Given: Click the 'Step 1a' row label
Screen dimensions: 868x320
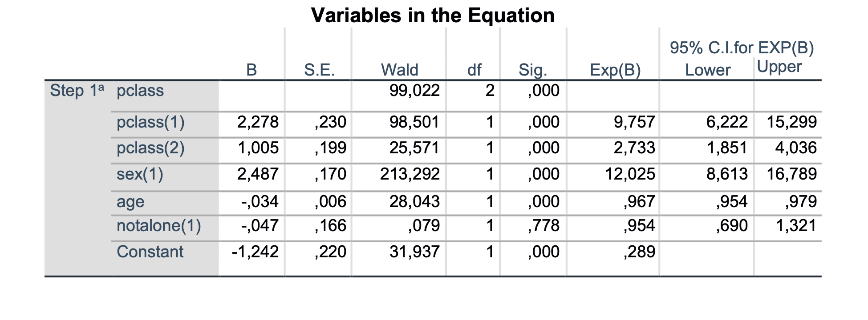Looking at the screenshot, I should [77, 91].
